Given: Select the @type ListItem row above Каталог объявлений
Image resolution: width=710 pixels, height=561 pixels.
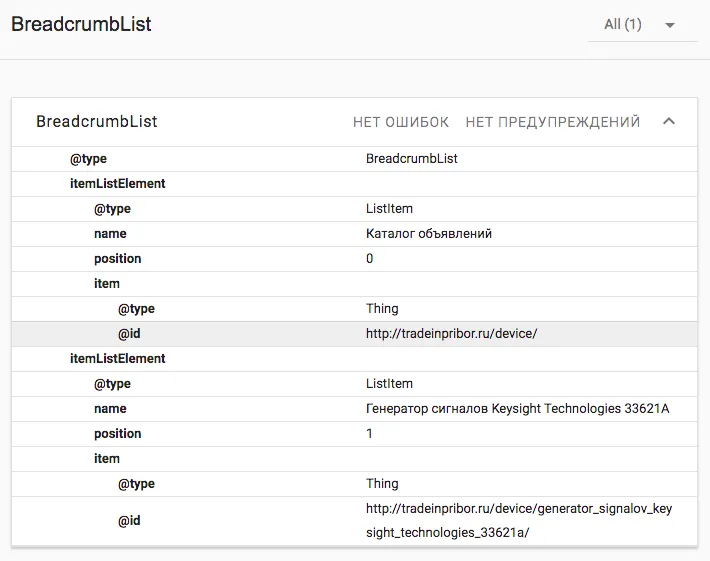Looking at the screenshot, I should (x=354, y=209).
